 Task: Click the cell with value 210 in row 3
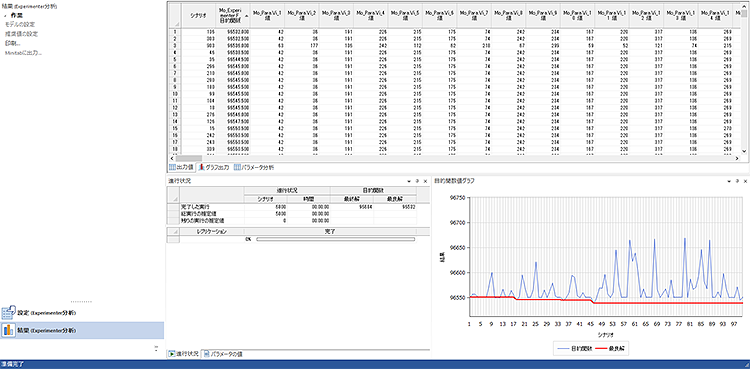pyautogui.click(x=474, y=45)
